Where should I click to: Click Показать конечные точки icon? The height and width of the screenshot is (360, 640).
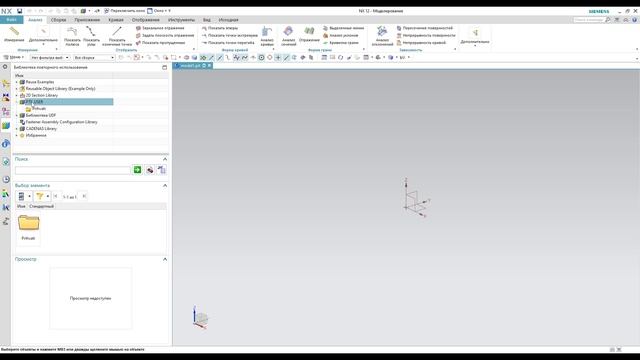(x=117, y=36)
